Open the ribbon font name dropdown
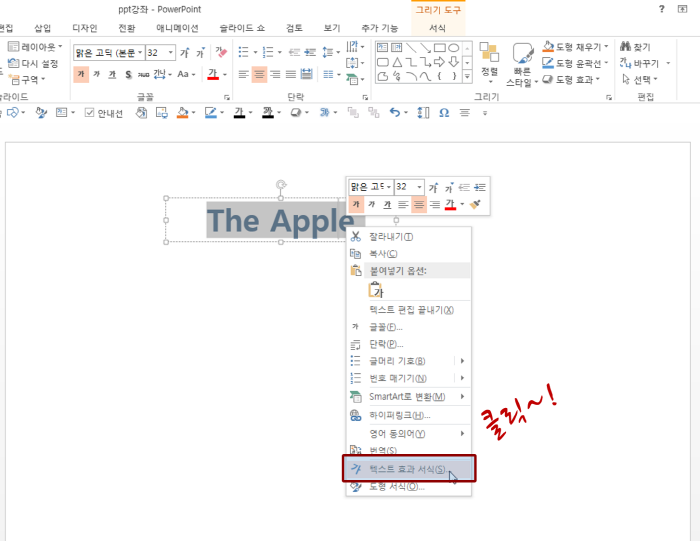Viewport: 700px width, 541px height. [140, 53]
